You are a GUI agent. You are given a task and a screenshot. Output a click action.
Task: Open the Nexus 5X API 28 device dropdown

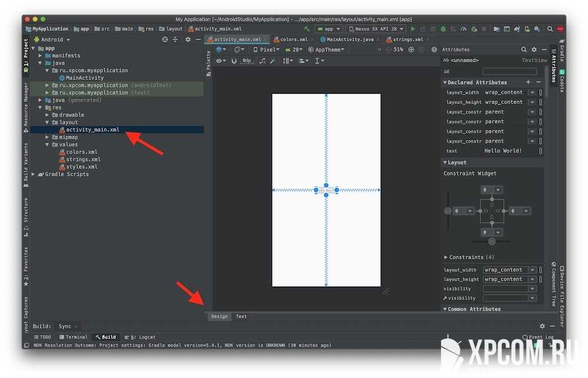(376, 29)
